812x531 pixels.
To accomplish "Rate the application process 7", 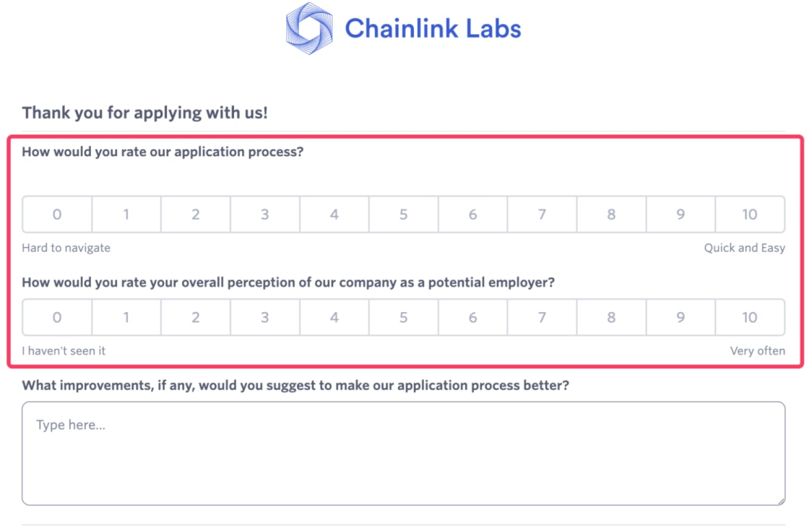I will [x=542, y=215].
